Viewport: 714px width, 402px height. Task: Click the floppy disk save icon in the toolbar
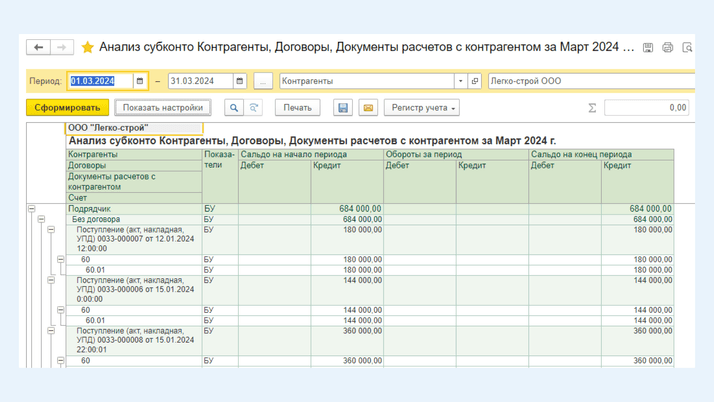coord(343,107)
